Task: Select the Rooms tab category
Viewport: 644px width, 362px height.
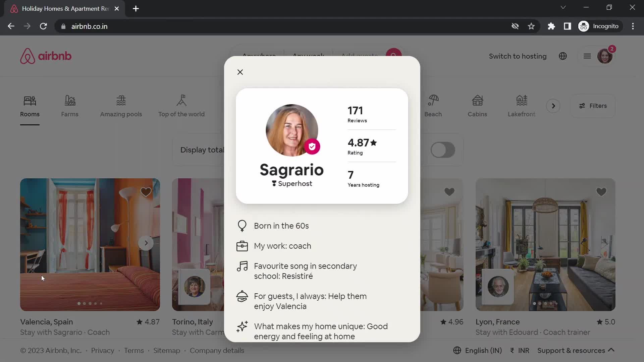Action: (x=30, y=106)
